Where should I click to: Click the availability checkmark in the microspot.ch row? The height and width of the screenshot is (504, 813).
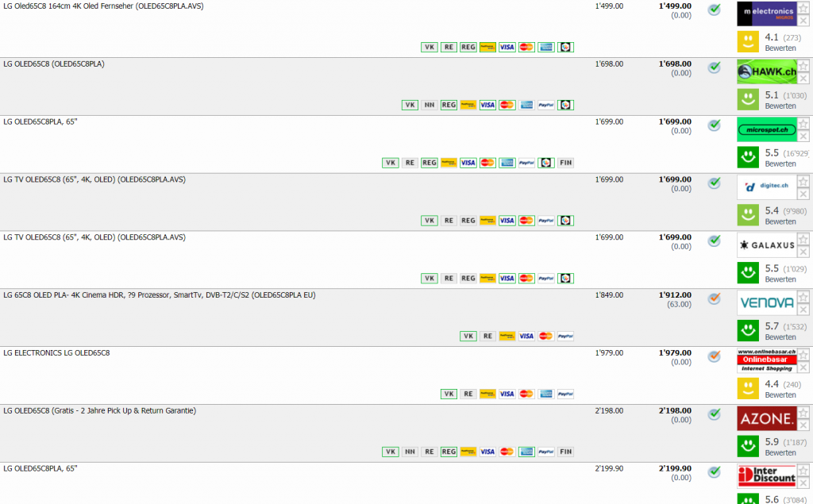(714, 125)
